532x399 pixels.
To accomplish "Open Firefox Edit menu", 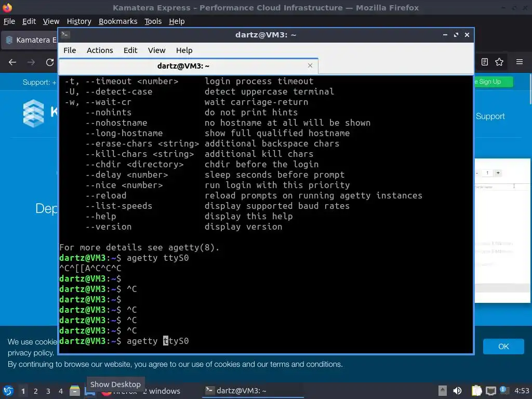I will 29,21.
